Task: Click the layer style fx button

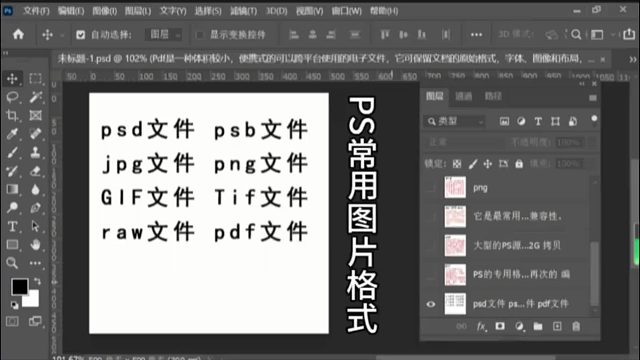Action: [x=482, y=327]
